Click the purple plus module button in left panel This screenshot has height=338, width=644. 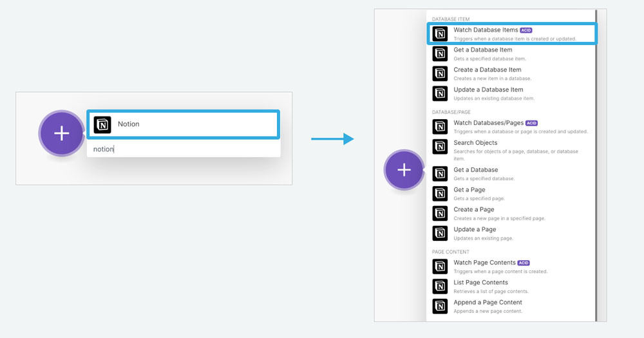coord(62,133)
